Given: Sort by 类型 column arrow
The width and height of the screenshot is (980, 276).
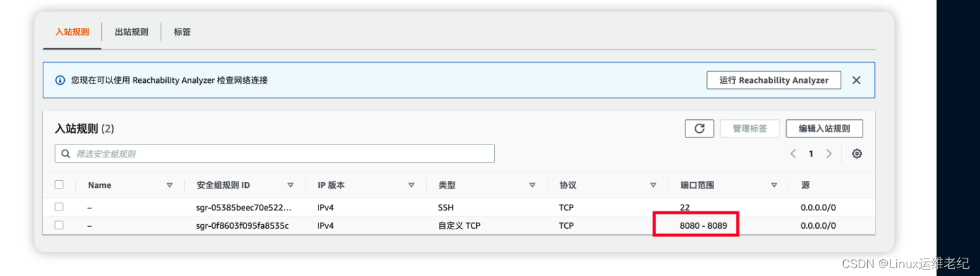Looking at the screenshot, I should click(x=532, y=185).
